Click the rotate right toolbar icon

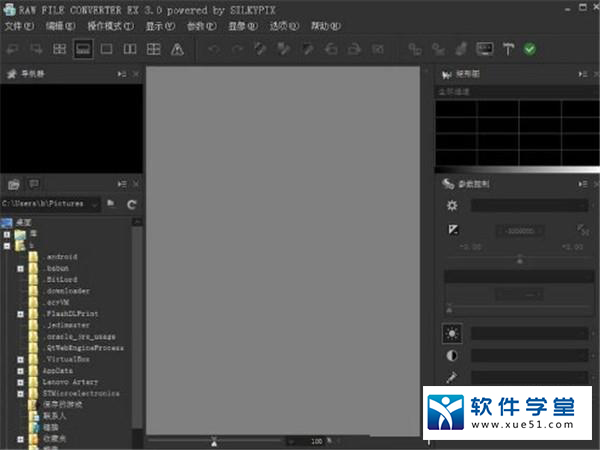354,49
